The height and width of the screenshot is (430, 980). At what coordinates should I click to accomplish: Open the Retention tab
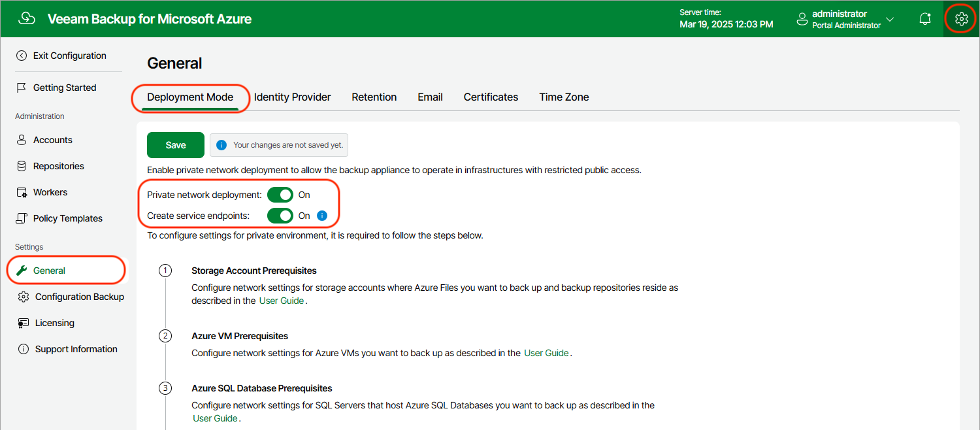coord(374,97)
